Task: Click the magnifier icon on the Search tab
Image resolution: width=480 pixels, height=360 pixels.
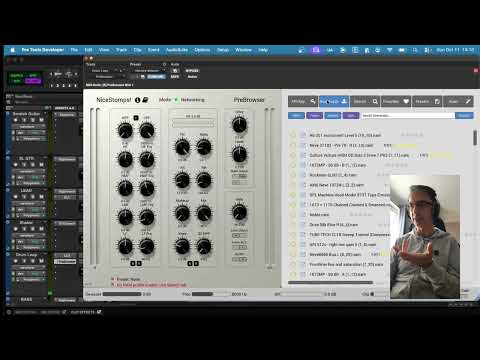Action: pos(375,101)
